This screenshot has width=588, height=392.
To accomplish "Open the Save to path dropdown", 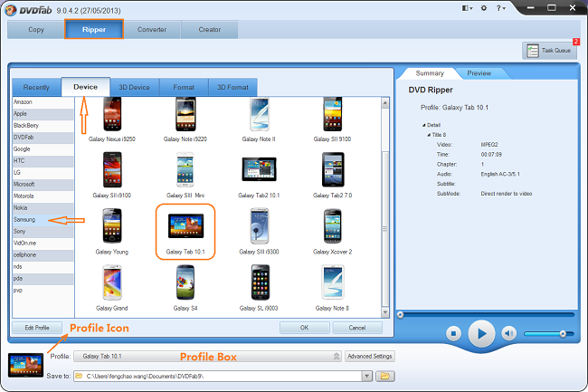I will tap(366, 376).
